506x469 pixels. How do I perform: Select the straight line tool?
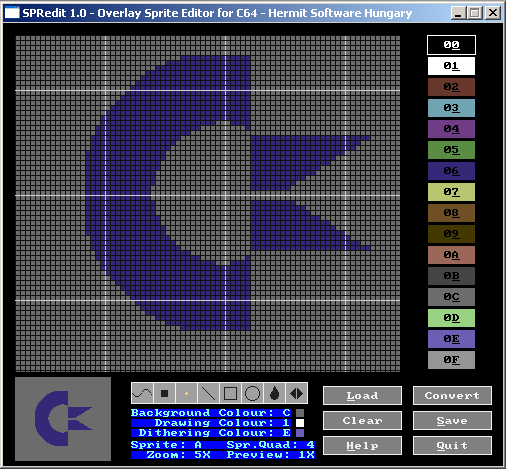pyautogui.click(x=208, y=393)
